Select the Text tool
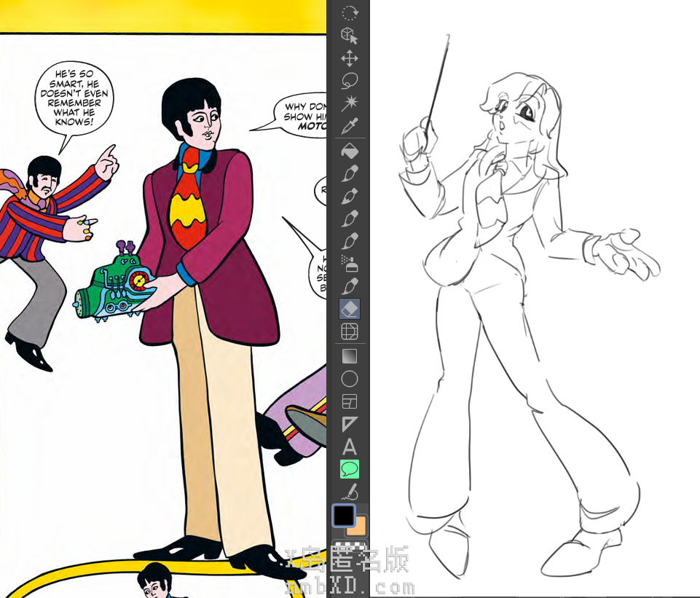The height and width of the screenshot is (598, 700). click(x=350, y=446)
